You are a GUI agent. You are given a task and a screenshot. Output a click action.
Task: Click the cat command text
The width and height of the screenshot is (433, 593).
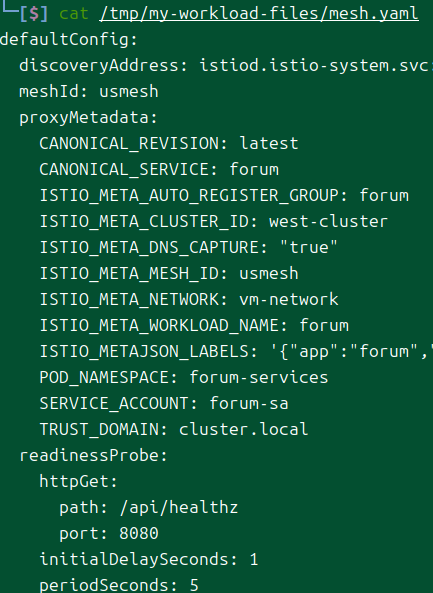click(74, 14)
